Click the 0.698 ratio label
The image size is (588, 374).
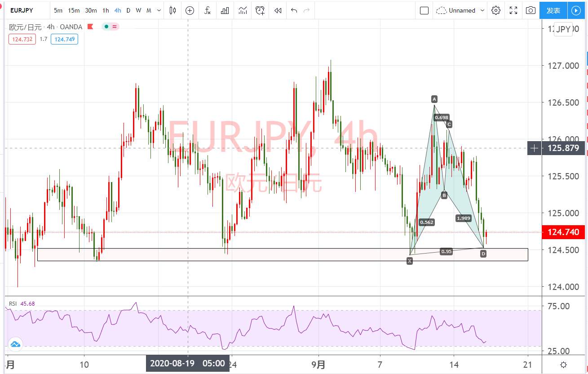(x=442, y=117)
